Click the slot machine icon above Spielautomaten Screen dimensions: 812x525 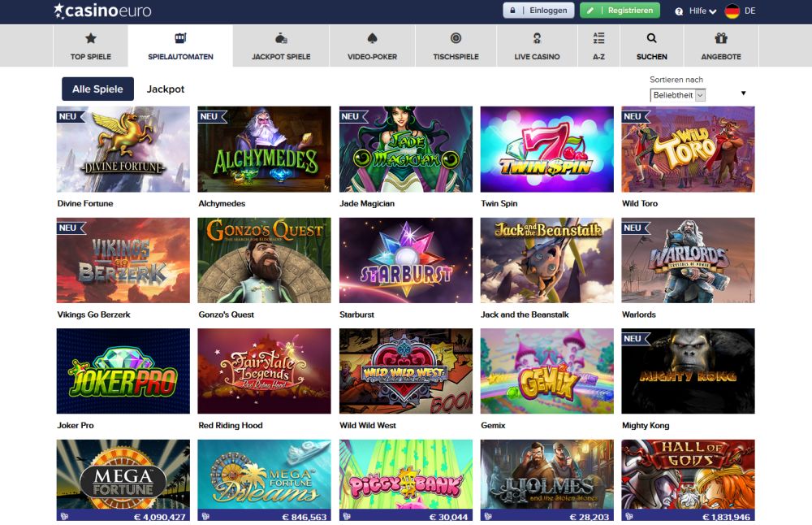coord(180,38)
